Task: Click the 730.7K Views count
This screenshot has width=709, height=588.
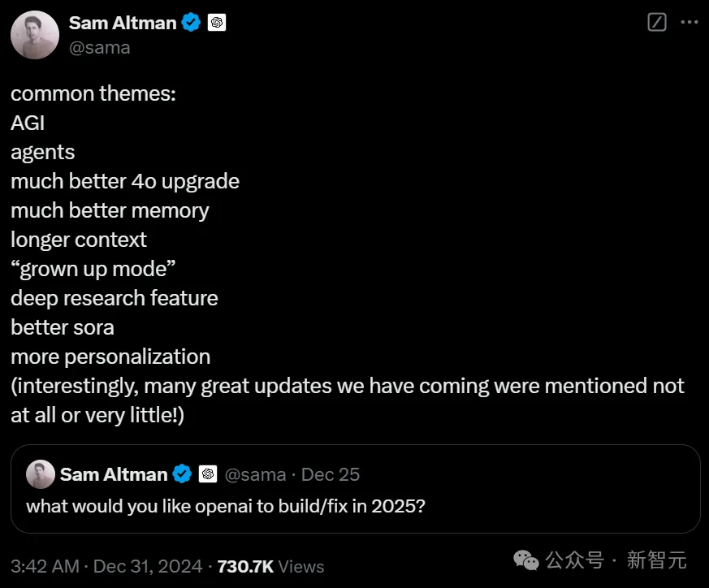Action: click(x=270, y=566)
